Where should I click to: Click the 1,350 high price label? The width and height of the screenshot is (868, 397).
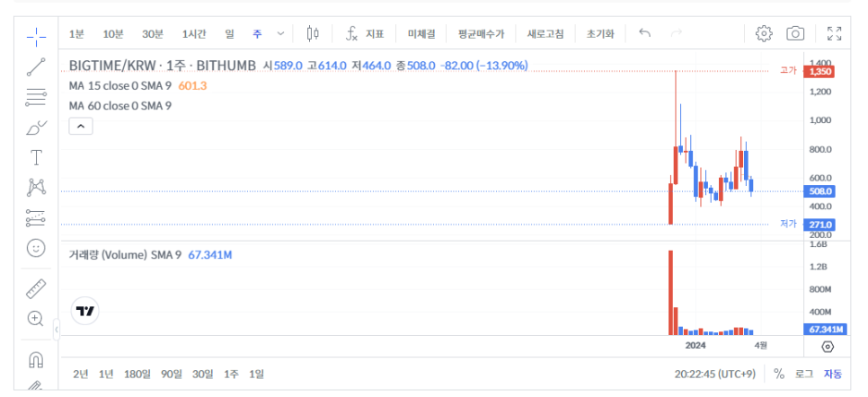[x=821, y=72]
